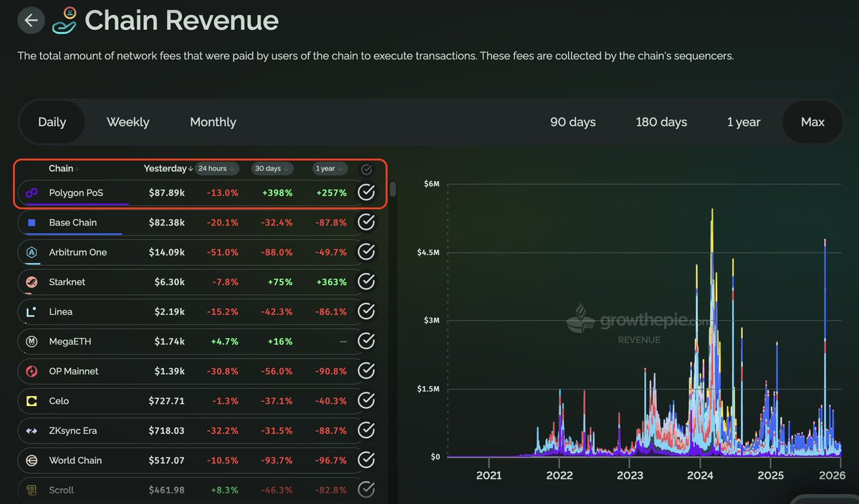This screenshot has width=859, height=504.
Task: Click the Chain Revenue hand-coin icon
Action: pyautogui.click(x=64, y=20)
